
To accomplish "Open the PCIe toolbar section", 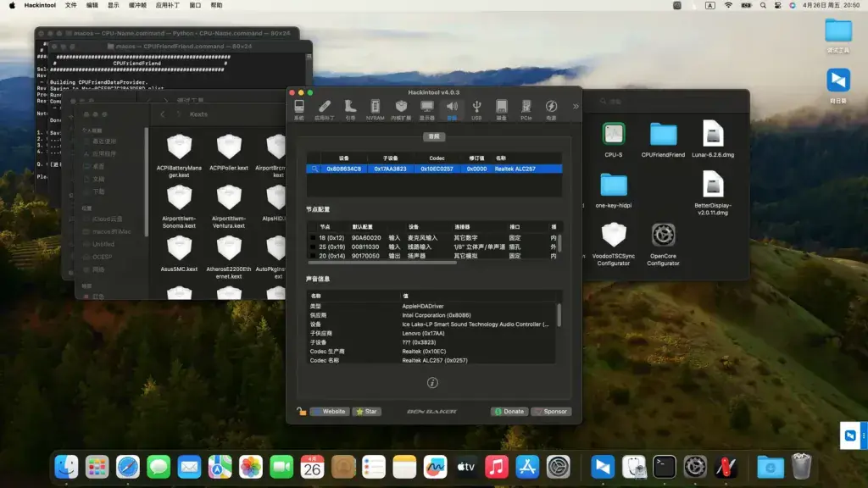I will coord(526,109).
